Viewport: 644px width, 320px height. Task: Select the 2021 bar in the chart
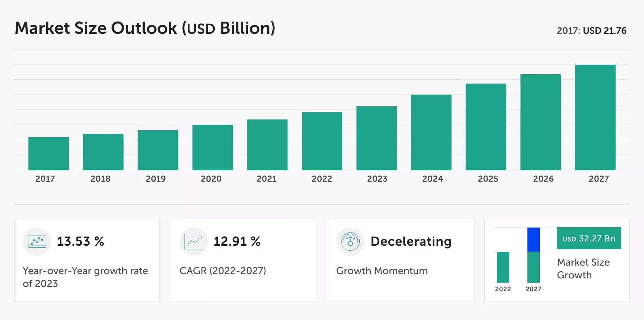[x=267, y=145]
